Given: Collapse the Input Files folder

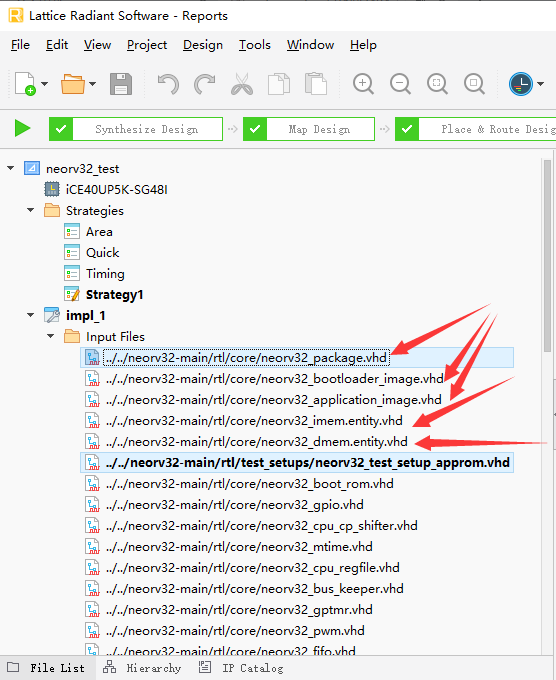Looking at the screenshot, I should pyautogui.click(x=51, y=336).
